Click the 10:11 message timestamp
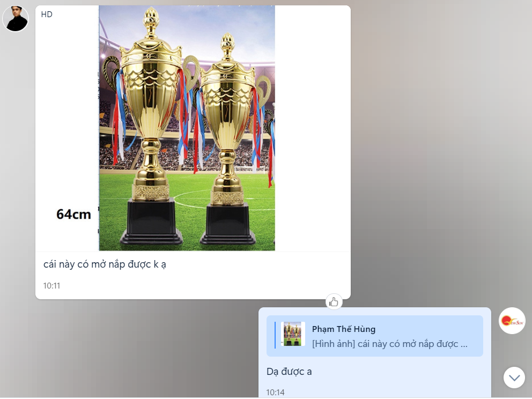 51,286
